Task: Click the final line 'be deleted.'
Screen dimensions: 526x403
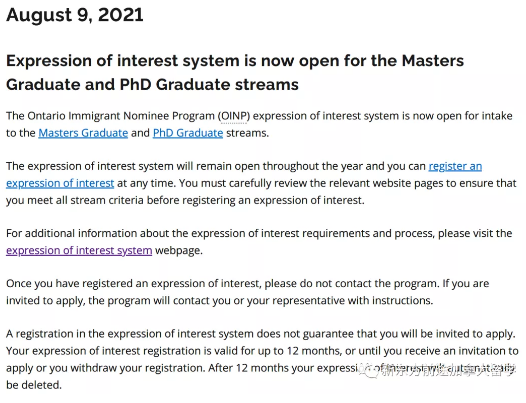Action: pos(34,385)
